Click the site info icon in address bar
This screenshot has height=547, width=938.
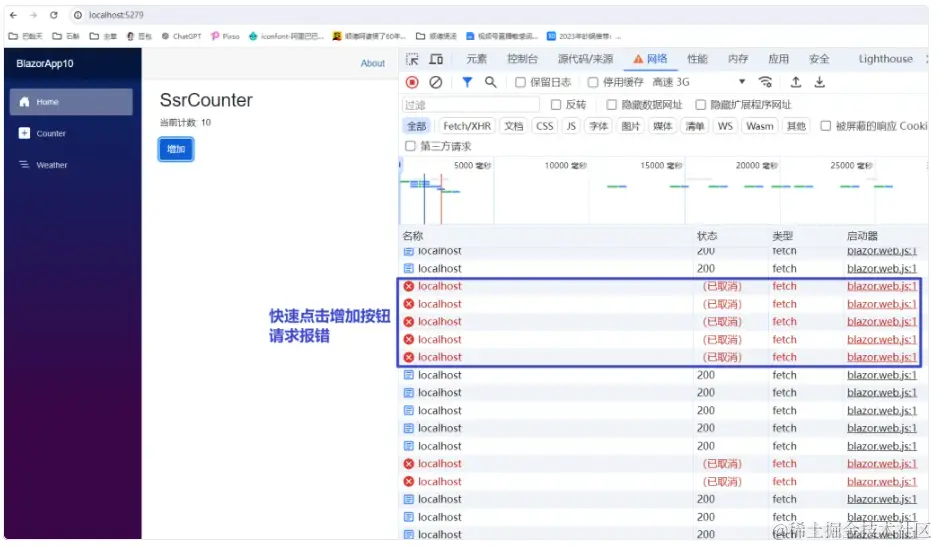pyautogui.click(x=78, y=15)
